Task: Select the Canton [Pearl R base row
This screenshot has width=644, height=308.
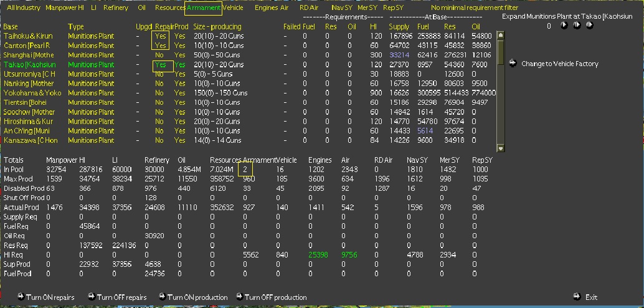Action: 27,46
